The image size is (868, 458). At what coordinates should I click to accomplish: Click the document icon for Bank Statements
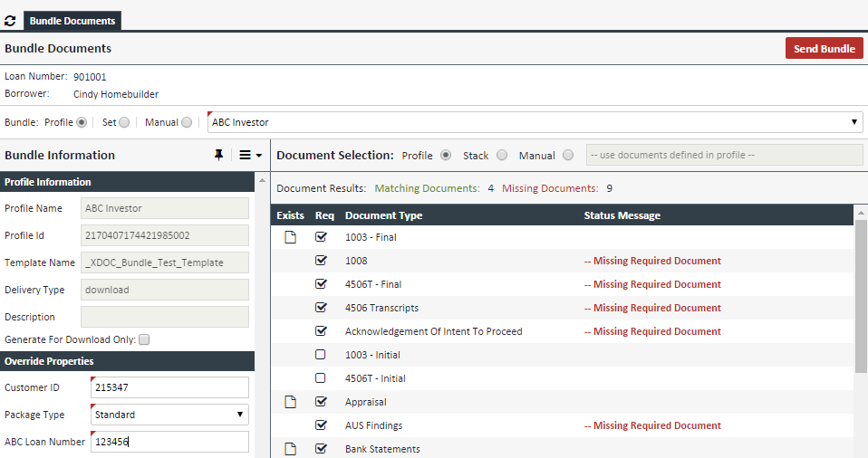tap(291, 449)
